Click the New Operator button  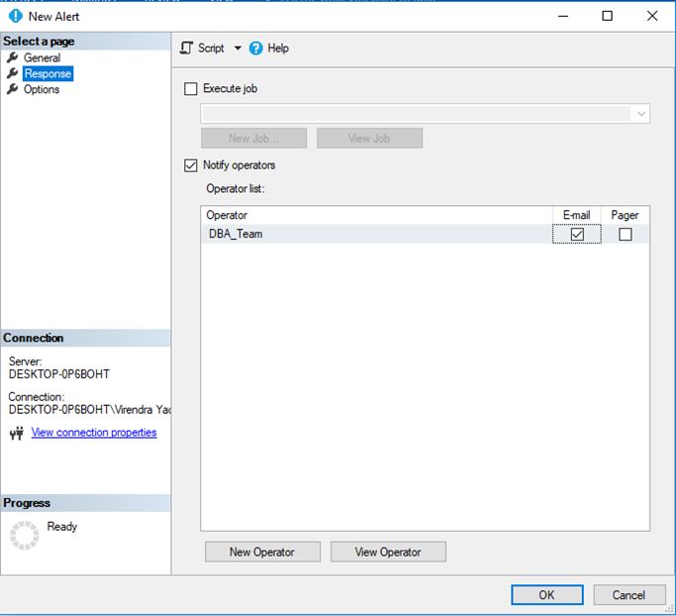tap(262, 552)
